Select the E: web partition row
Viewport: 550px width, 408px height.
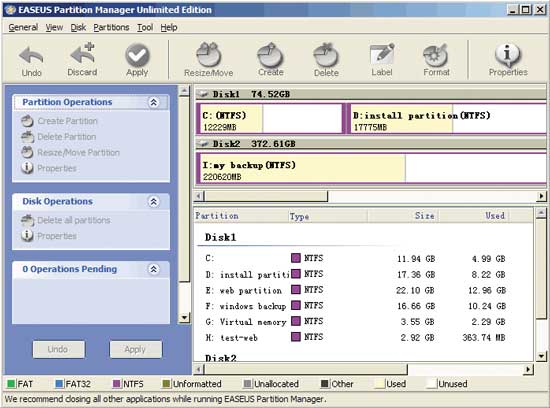[x=355, y=290]
